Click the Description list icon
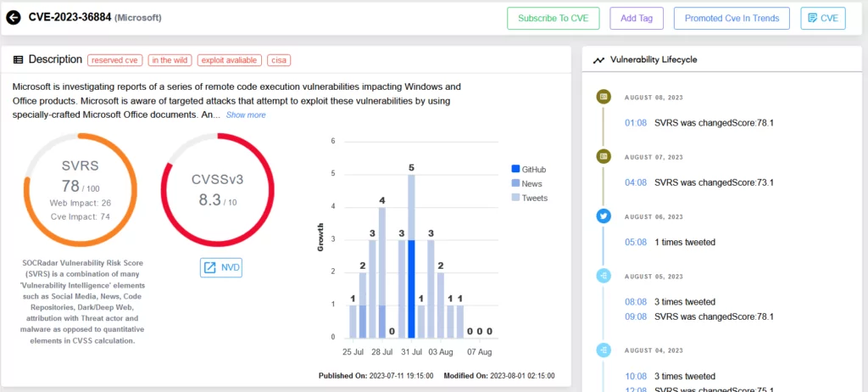Screen dimensions: 868x392 [x=19, y=60]
